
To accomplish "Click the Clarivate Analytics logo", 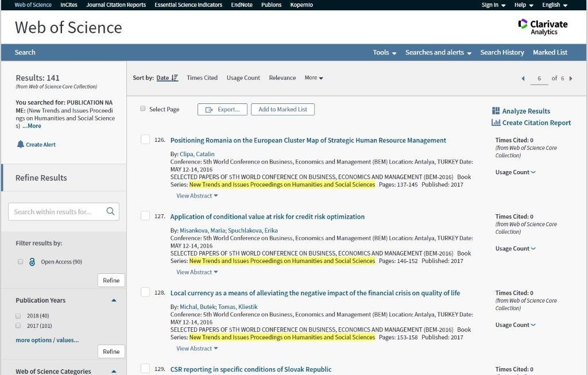I will [x=543, y=26].
